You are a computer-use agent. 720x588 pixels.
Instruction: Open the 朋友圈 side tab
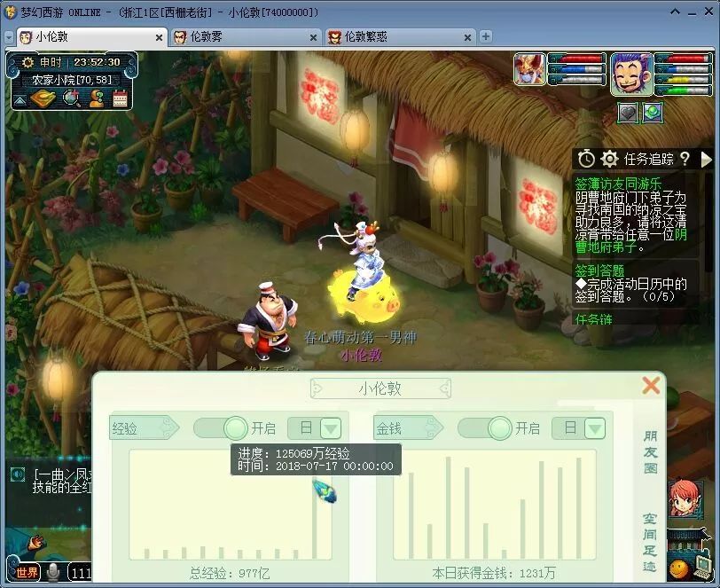coord(650,452)
